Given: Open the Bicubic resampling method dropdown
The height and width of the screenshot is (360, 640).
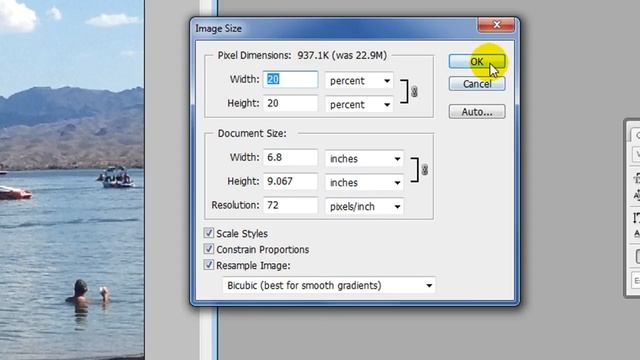Looking at the screenshot, I should tap(329, 285).
